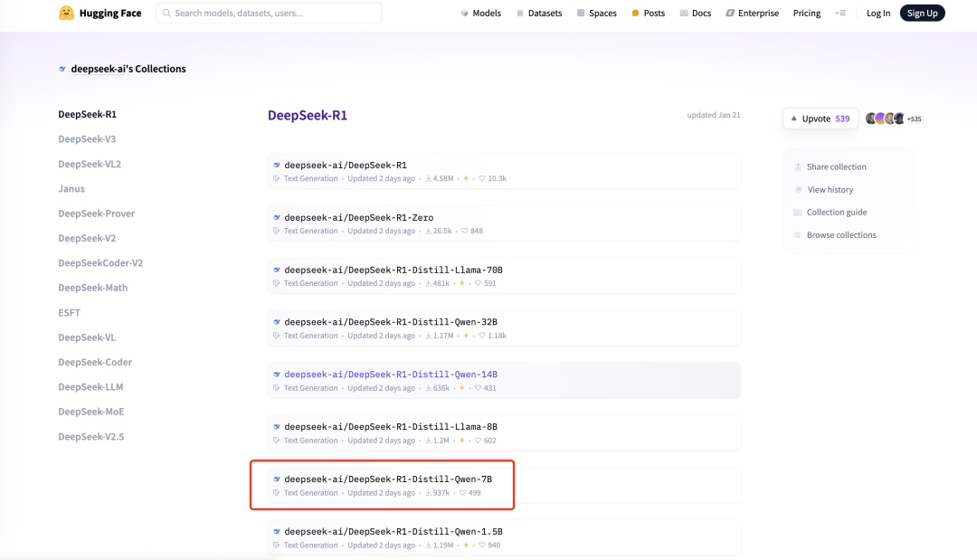
Task: Click the Log In link
Action: click(877, 13)
